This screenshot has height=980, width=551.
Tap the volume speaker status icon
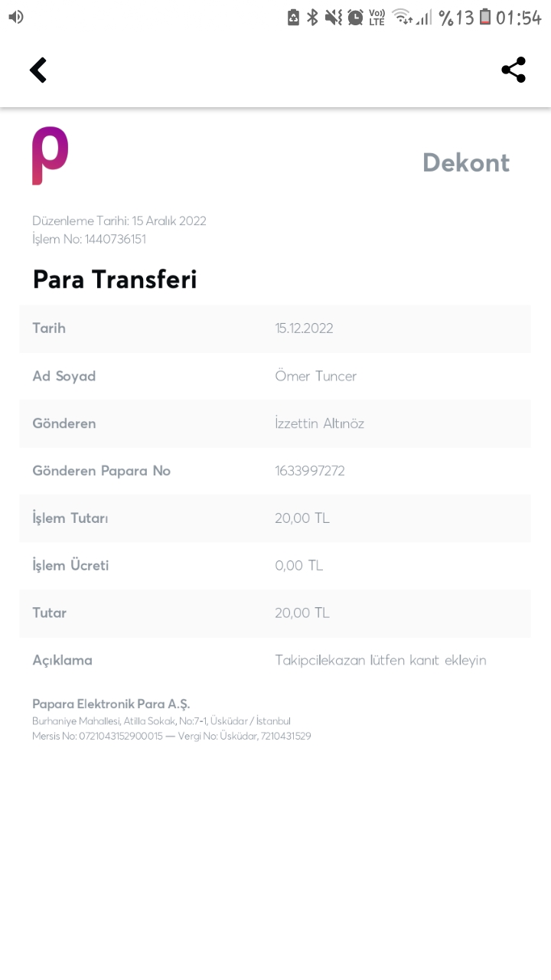click(x=16, y=17)
